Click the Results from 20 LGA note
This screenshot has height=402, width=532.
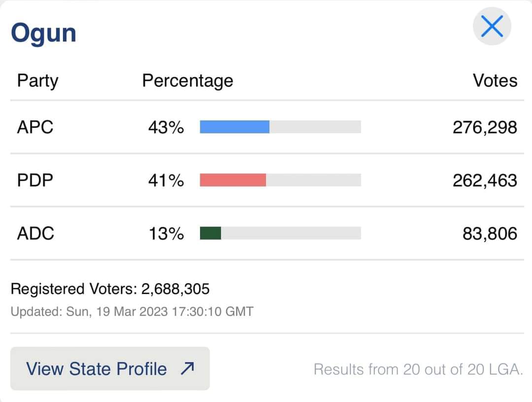[418, 369]
